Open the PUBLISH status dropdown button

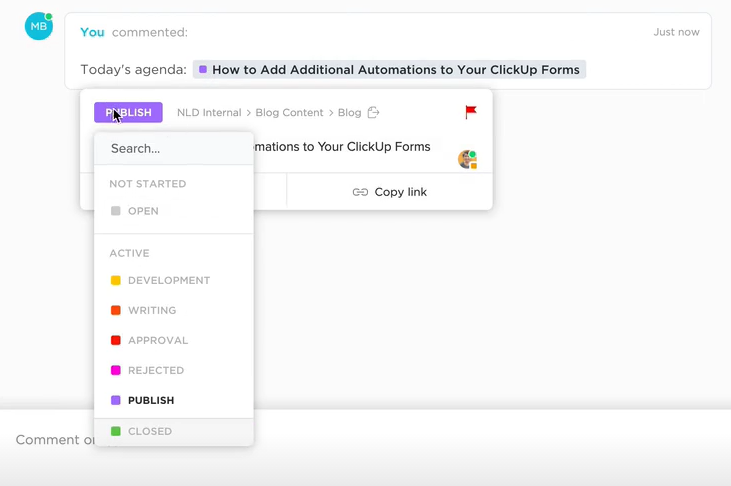pos(128,112)
